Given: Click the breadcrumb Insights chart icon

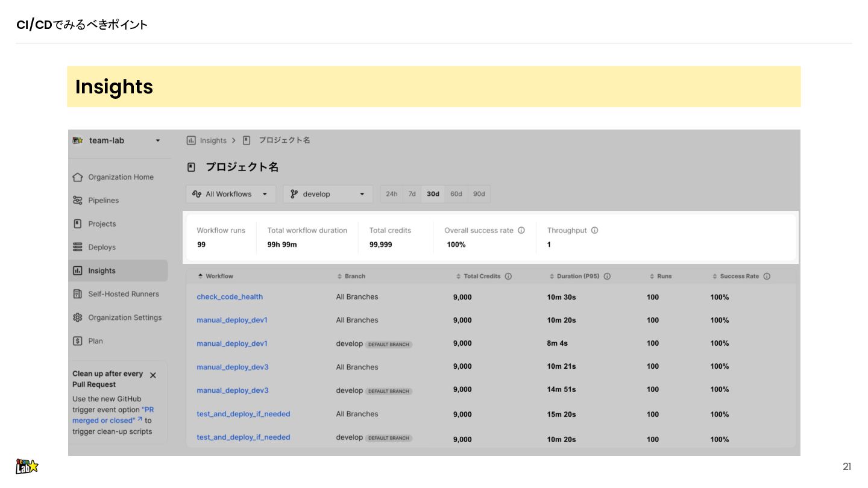Looking at the screenshot, I should coord(191,140).
